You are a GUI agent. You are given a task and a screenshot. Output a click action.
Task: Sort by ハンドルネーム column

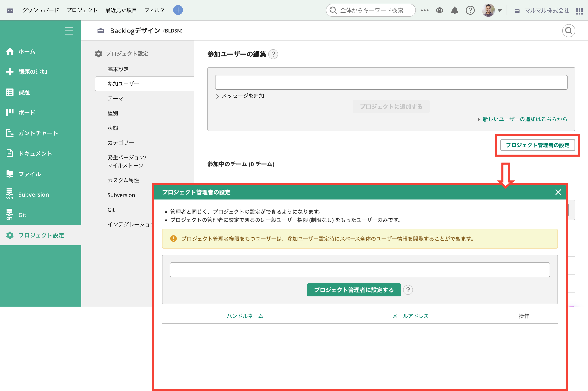tap(245, 316)
